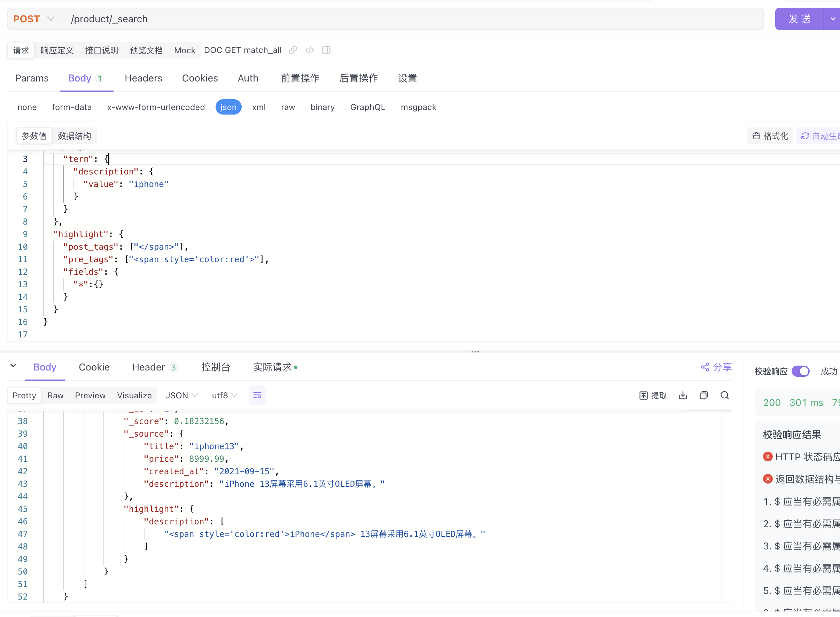The width and height of the screenshot is (840, 617).
Task: Select the 参数值 view
Action: (x=34, y=136)
